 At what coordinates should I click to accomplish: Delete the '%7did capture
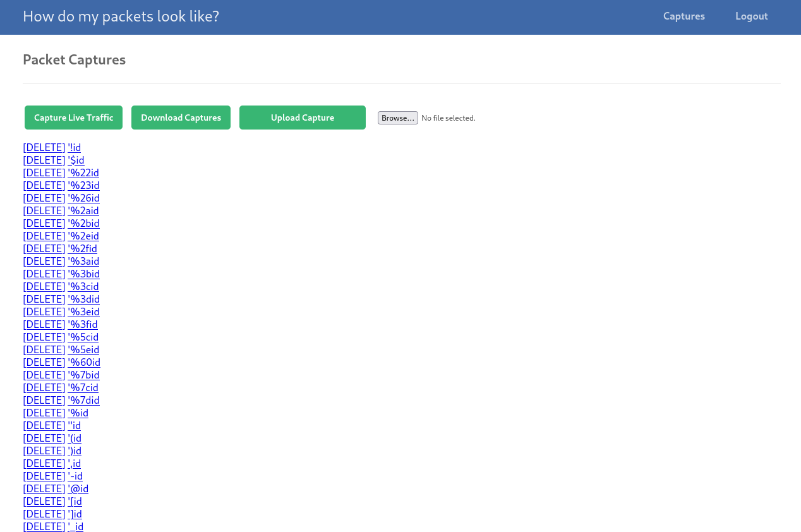(x=44, y=400)
